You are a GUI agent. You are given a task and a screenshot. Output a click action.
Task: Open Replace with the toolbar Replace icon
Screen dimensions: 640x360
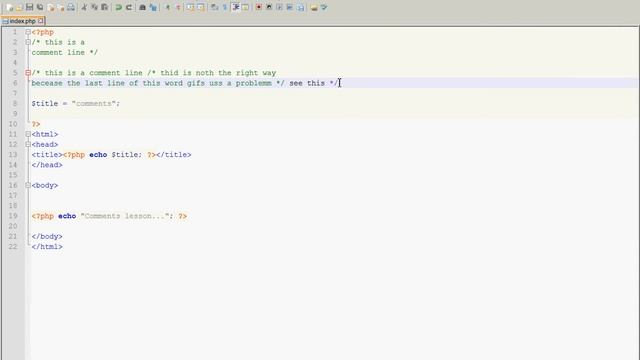(x=153, y=7)
